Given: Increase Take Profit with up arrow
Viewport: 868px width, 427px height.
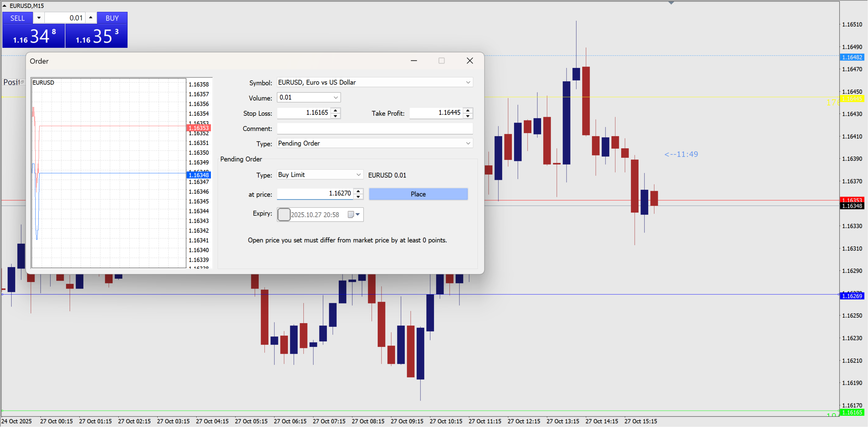Looking at the screenshot, I should [x=468, y=110].
